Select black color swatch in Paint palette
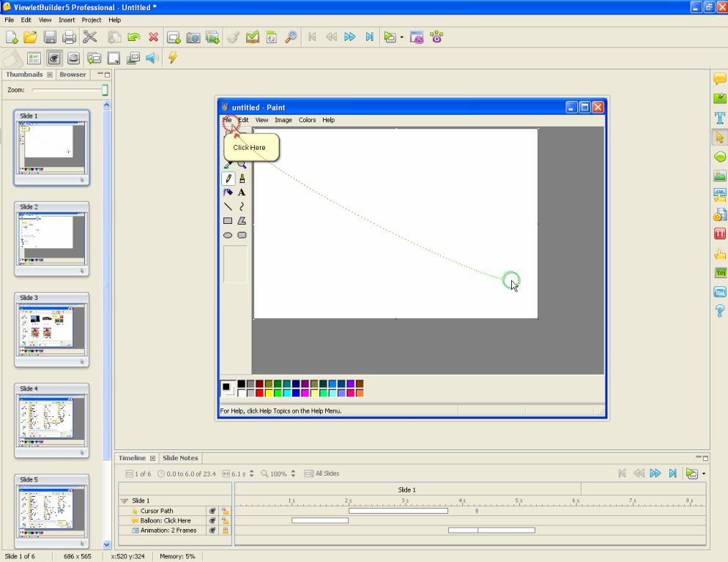Screen dimensions: 728x562 pos(242,383)
